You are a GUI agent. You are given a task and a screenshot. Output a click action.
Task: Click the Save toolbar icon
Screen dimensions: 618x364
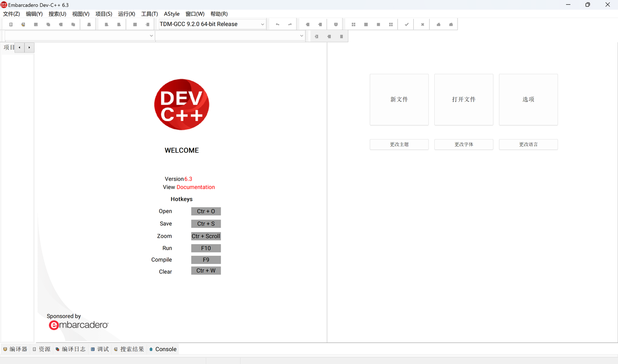[35, 24]
